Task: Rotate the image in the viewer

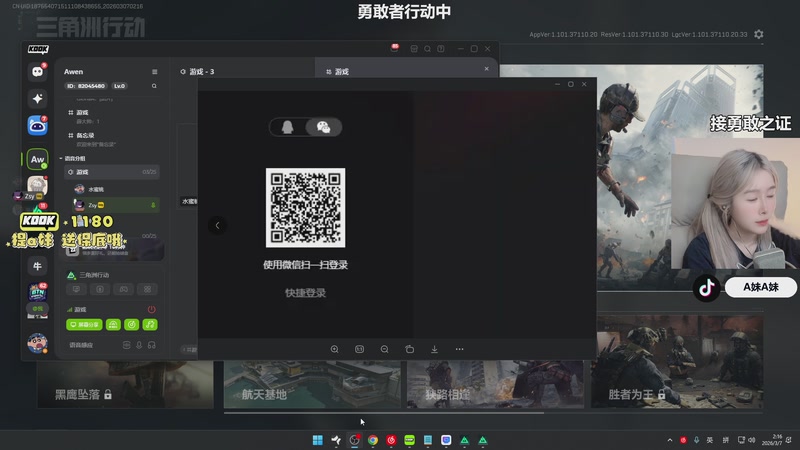Action: click(x=409, y=349)
